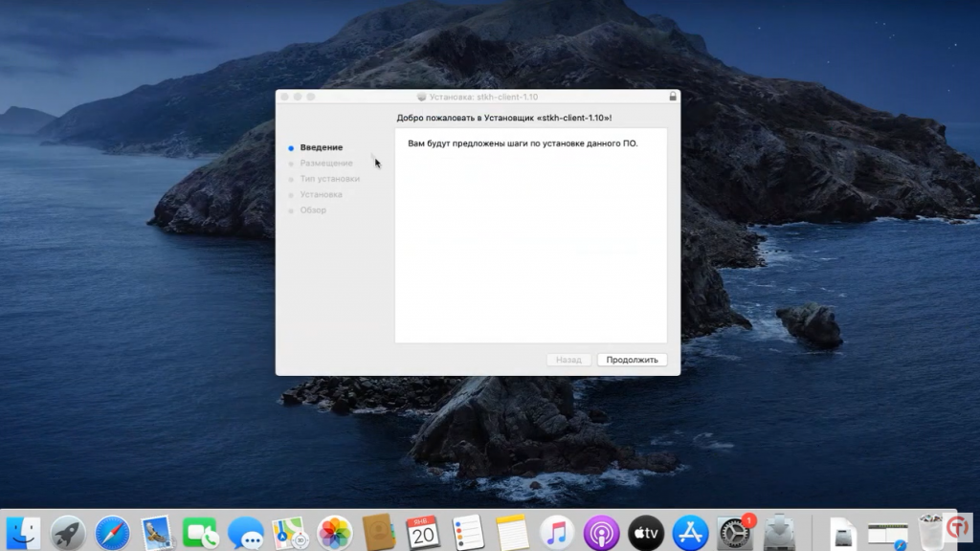Close the installer window
980x551 pixels.
pos(284,97)
